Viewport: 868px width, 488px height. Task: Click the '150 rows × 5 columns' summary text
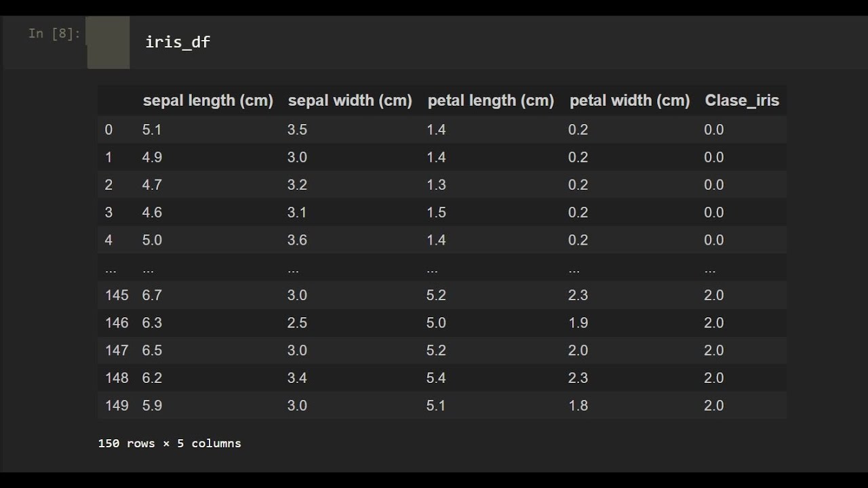point(170,443)
